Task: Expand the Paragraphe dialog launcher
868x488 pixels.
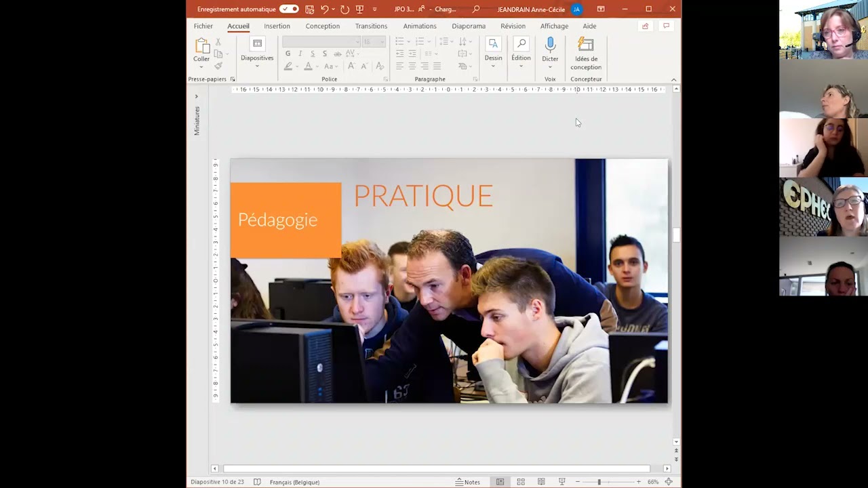Action: tap(475, 79)
